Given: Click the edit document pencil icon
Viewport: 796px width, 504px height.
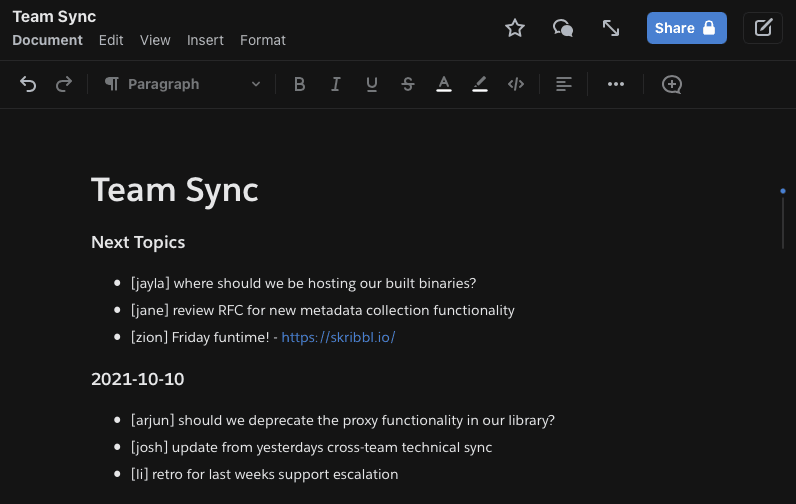Looking at the screenshot, I should (x=763, y=28).
